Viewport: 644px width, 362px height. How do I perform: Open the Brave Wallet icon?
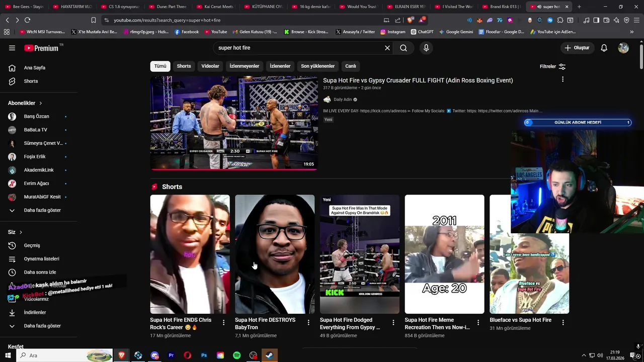(606, 20)
